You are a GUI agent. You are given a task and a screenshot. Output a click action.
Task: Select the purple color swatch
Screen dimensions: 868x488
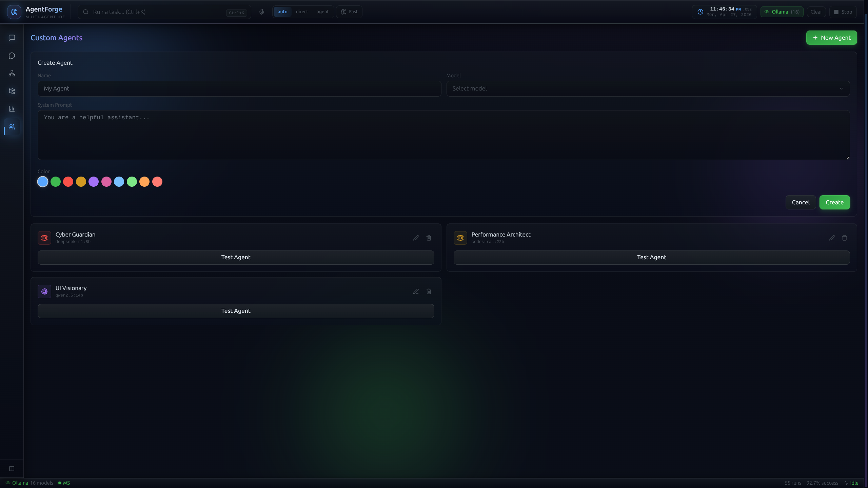click(x=94, y=182)
